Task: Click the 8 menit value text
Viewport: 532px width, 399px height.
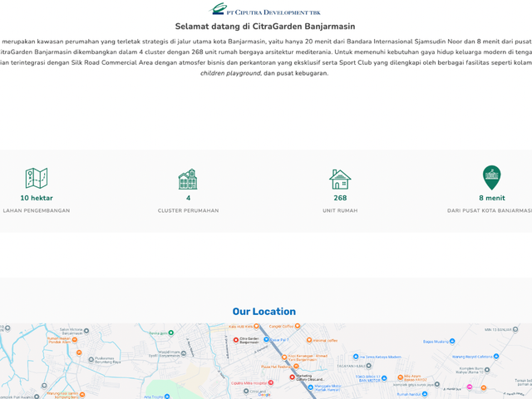Action: tap(492, 198)
